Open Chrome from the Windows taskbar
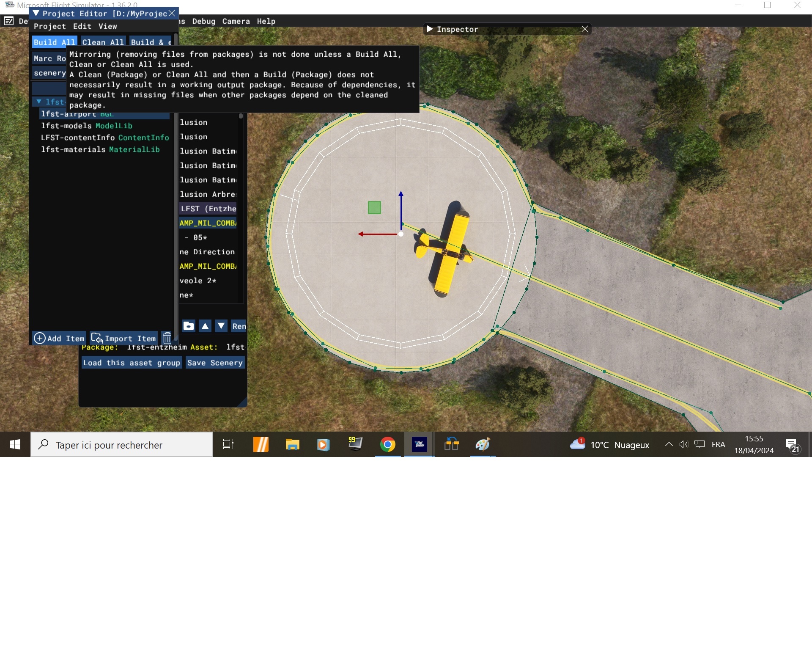This screenshot has height=650, width=812. (x=387, y=444)
